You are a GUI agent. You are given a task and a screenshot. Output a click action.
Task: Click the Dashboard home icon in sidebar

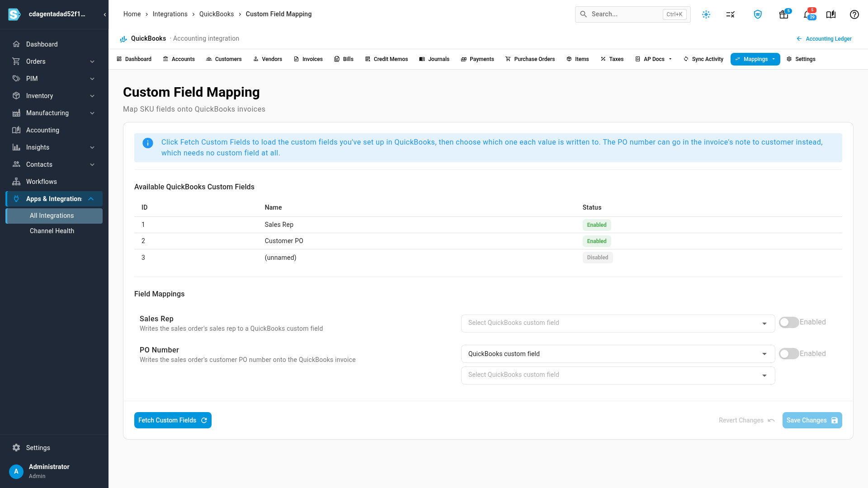click(16, 44)
